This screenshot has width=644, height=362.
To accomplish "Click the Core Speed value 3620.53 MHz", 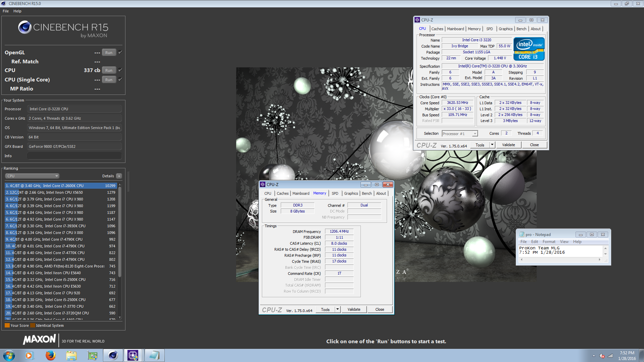I will click(x=457, y=103).
